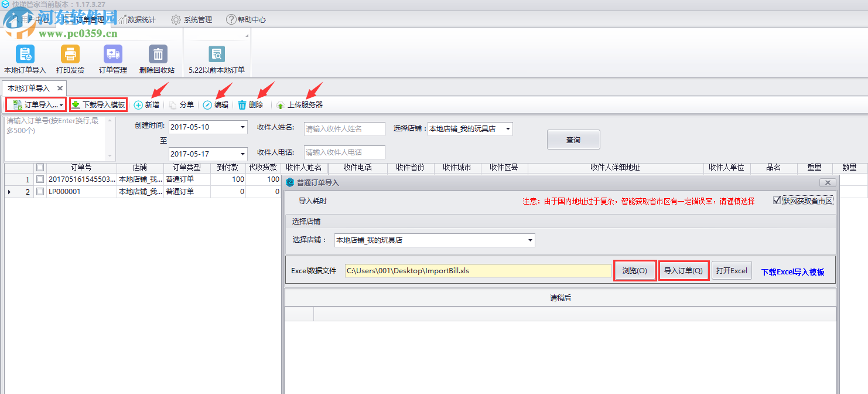The width and height of the screenshot is (868, 394).
Task: Click the 下载Excel导入模板 link
Action: click(x=792, y=272)
